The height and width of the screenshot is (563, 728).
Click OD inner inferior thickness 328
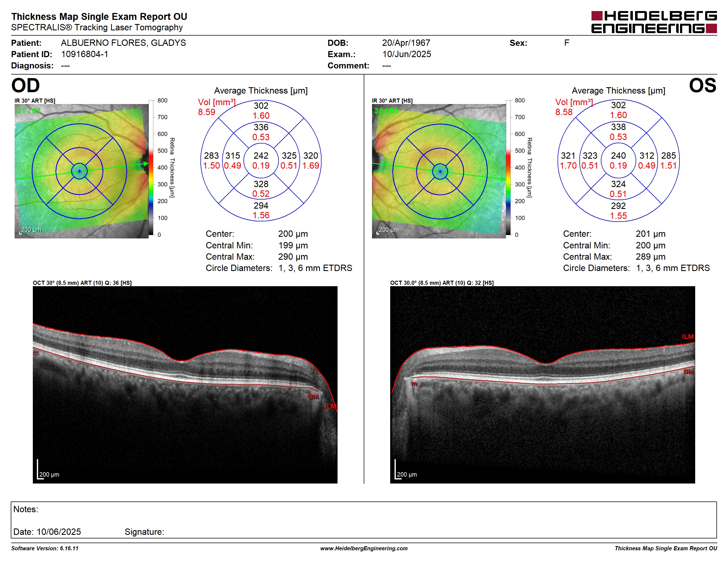261,184
